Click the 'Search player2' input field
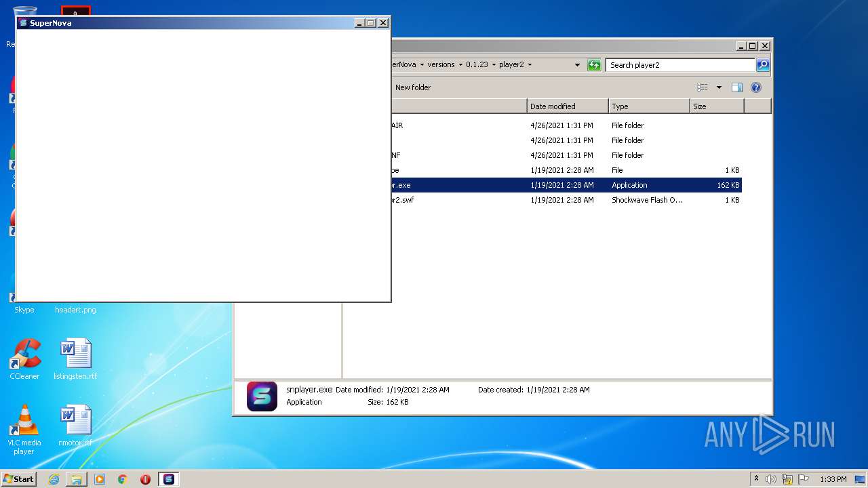This screenshot has height=488, width=868. [x=680, y=65]
